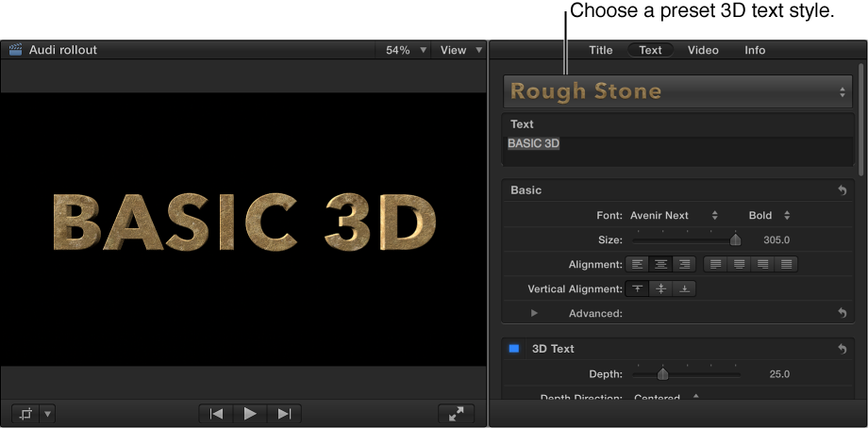
Task: Click the Audi rollout project name
Action: [63, 50]
